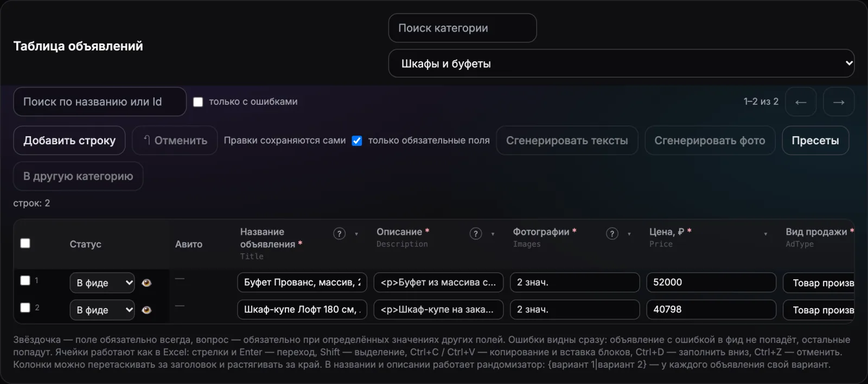Tick the checkbox for row 1
This screenshot has height=384, width=868.
coord(25,280)
